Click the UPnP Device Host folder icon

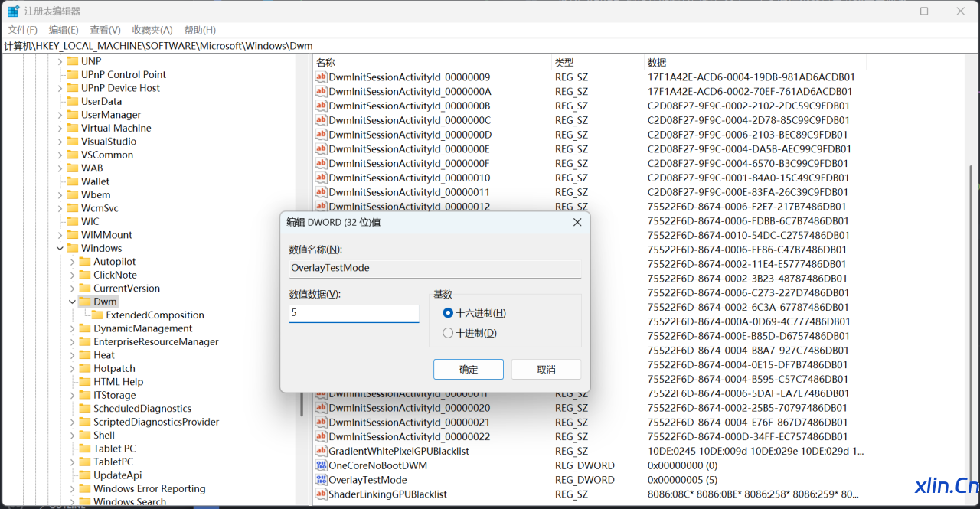[x=73, y=88]
